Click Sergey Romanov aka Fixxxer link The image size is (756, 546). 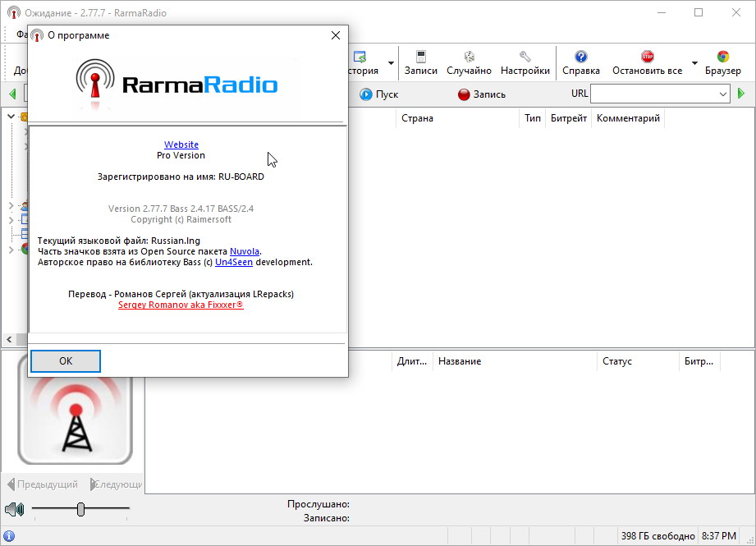(181, 305)
